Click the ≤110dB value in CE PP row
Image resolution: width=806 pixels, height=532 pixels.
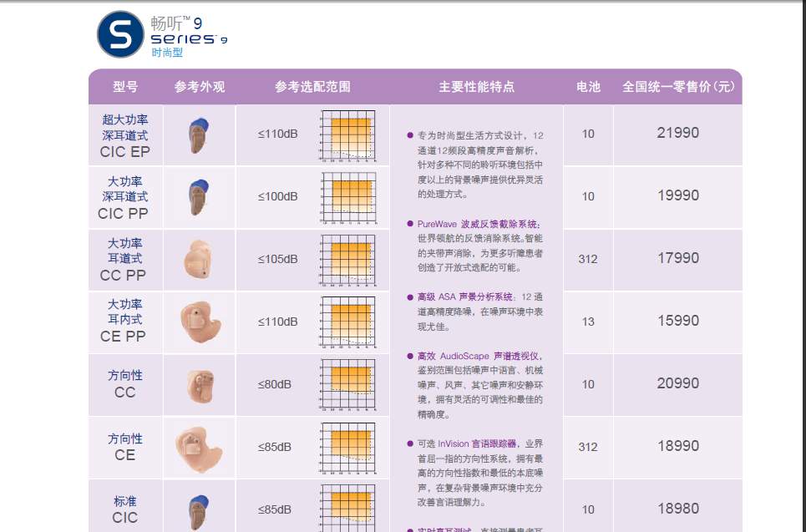277,322
